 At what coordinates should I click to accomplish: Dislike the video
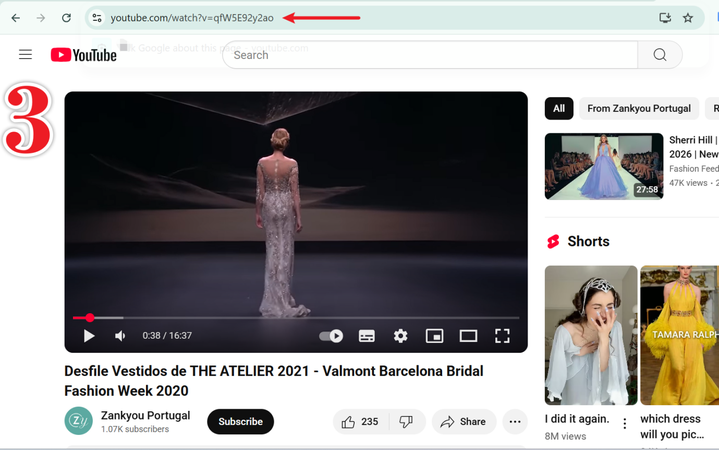click(x=406, y=422)
